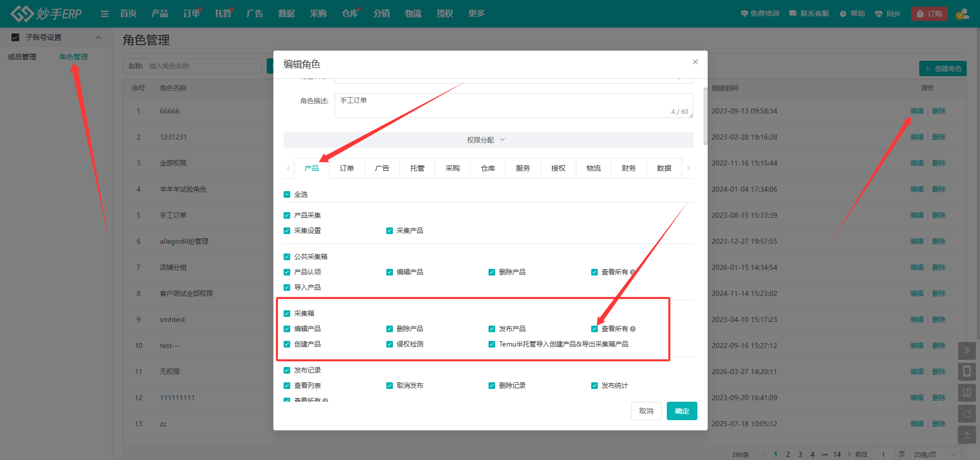The height and width of the screenshot is (460, 980).
Task: Click help icon beside 公共采集箱 查看所有
Action: (633, 272)
